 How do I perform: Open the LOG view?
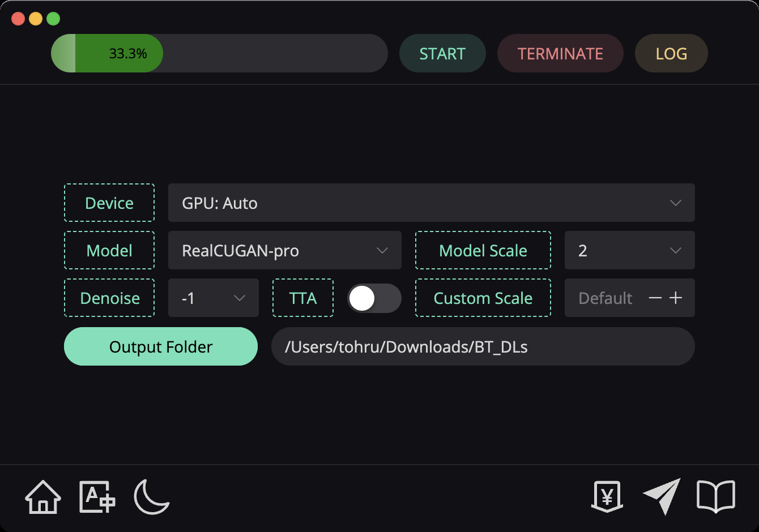[671, 54]
